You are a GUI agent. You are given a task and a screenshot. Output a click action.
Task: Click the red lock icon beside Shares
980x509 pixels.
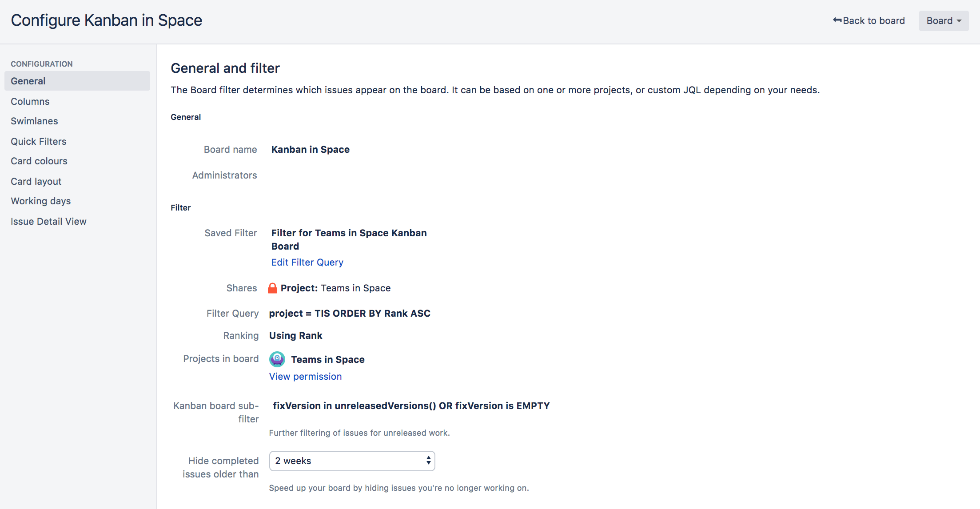coord(272,288)
